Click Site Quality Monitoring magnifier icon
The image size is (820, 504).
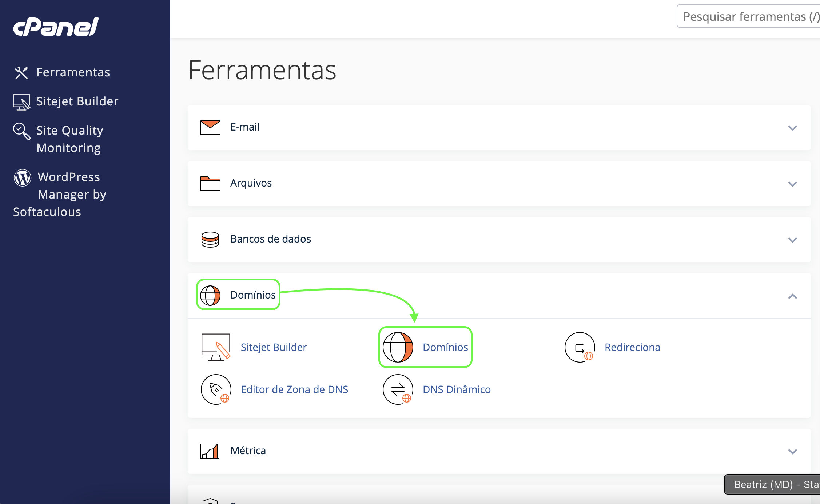(x=21, y=131)
